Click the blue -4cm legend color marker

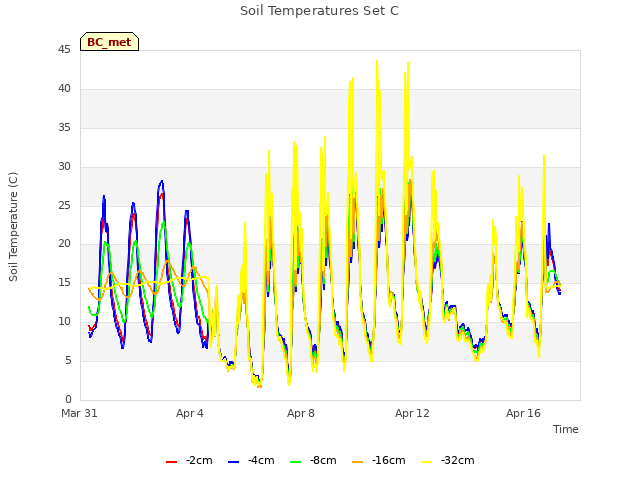[x=233, y=462]
